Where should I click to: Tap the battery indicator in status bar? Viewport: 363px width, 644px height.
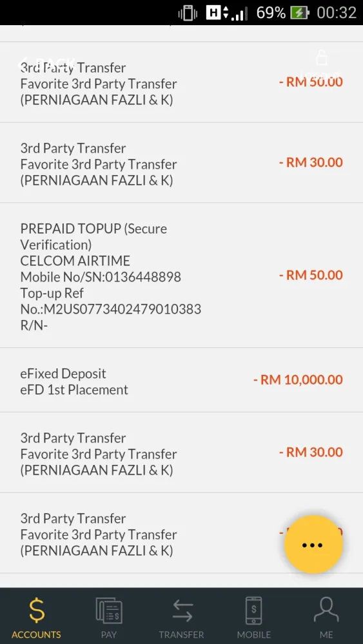pos(300,13)
